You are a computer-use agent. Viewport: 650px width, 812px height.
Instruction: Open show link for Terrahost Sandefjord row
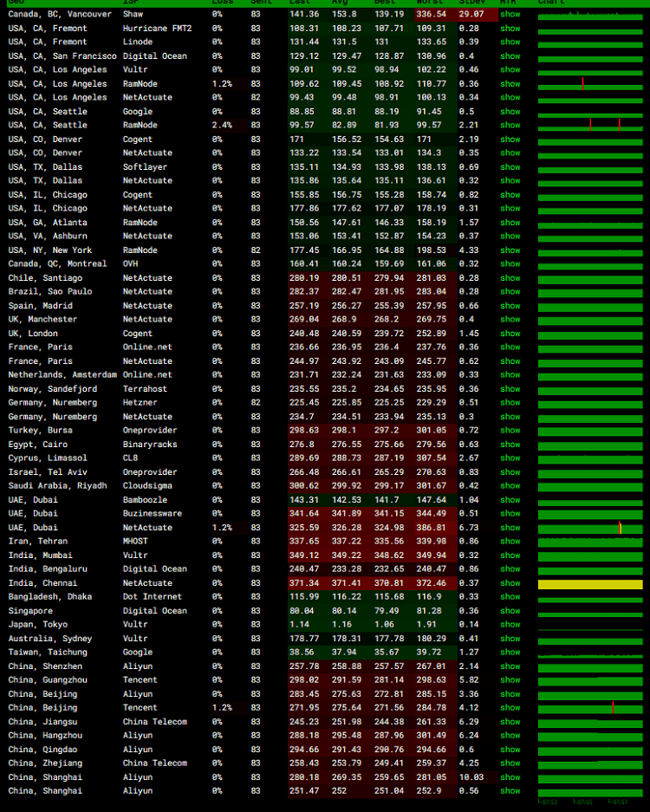[510, 388]
